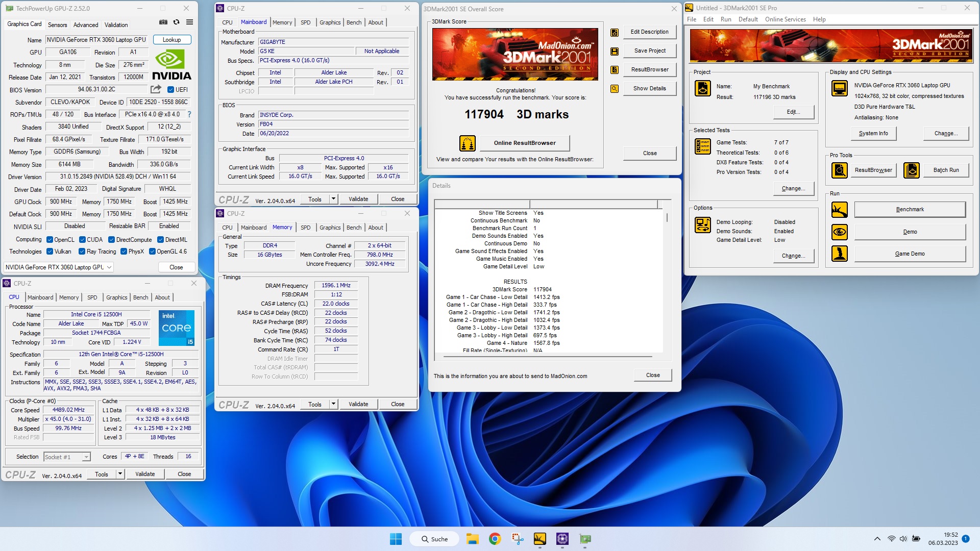Click icon beside ResultBrowser in score window
Image resolution: width=980 pixels, height=551 pixels.
(615, 70)
